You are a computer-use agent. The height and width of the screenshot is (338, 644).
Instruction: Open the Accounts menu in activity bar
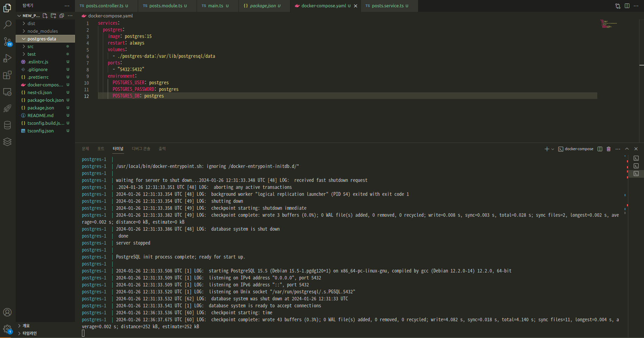tap(7, 312)
